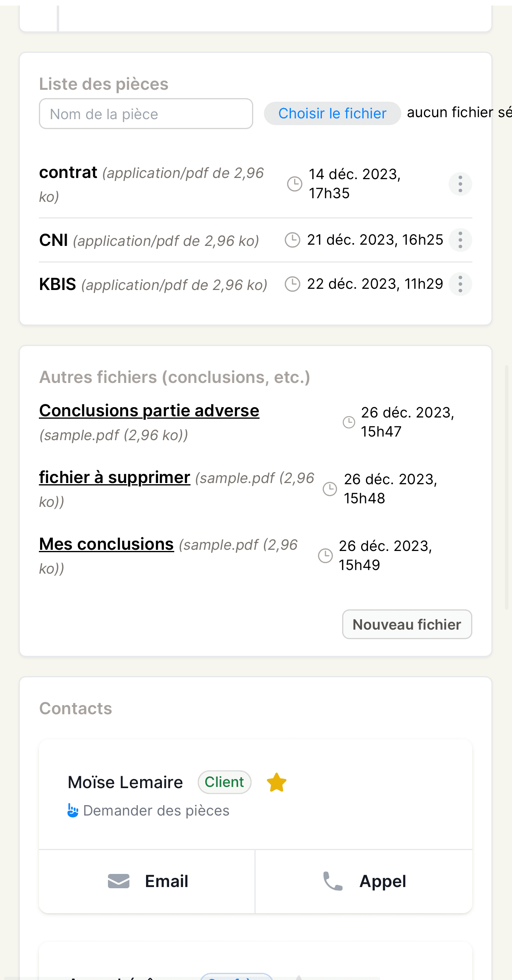Viewport: 512px width, 980px height.
Task: Open the Mes conclusions file link
Action: point(106,544)
